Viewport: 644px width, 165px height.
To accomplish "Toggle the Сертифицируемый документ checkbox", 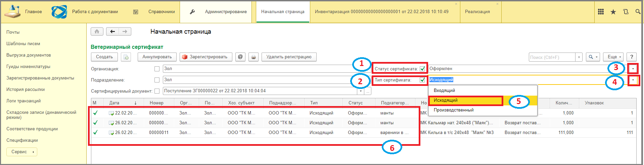I will (157, 91).
